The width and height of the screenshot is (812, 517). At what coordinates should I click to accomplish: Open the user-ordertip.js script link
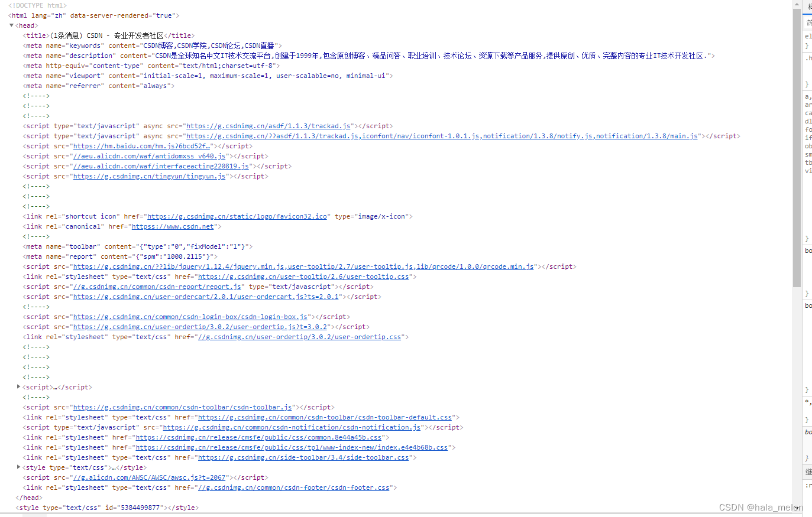coord(200,327)
